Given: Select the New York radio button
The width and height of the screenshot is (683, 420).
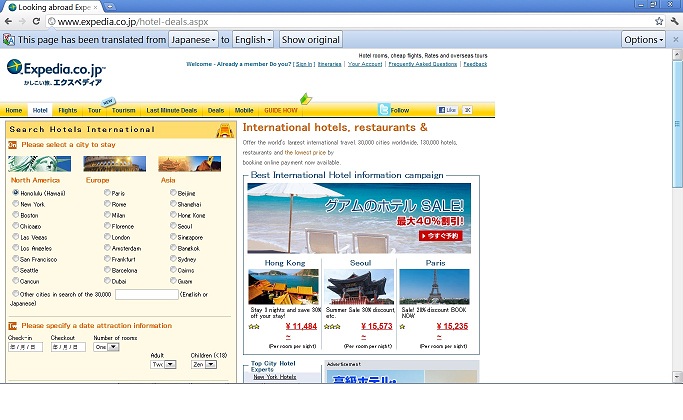Looking at the screenshot, I should (x=16, y=203).
